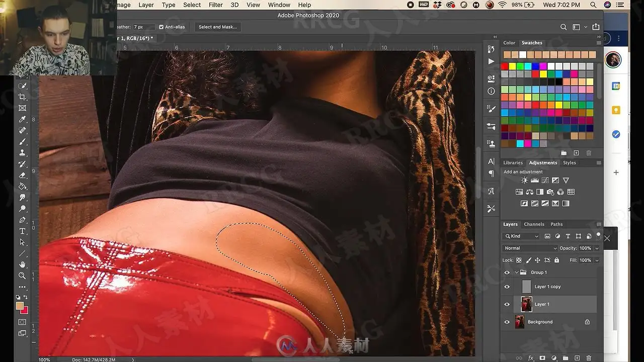Open the Paragraph panel icon
The width and height of the screenshot is (644, 362).
491,173
